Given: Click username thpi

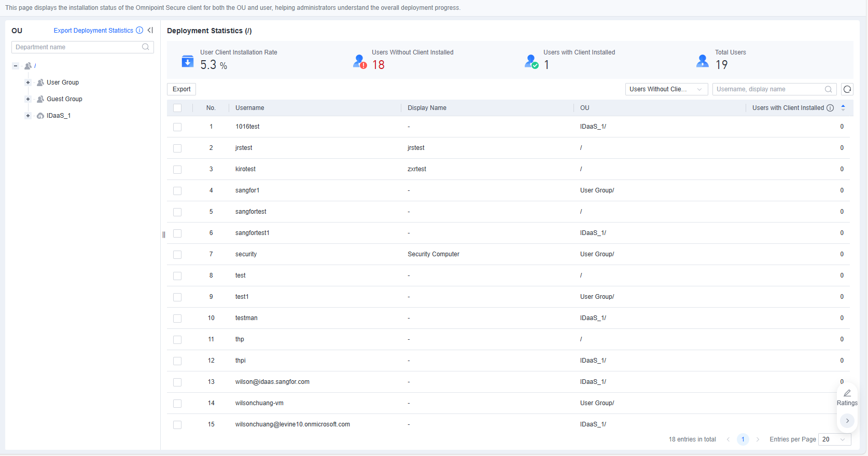Looking at the screenshot, I should (241, 361).
